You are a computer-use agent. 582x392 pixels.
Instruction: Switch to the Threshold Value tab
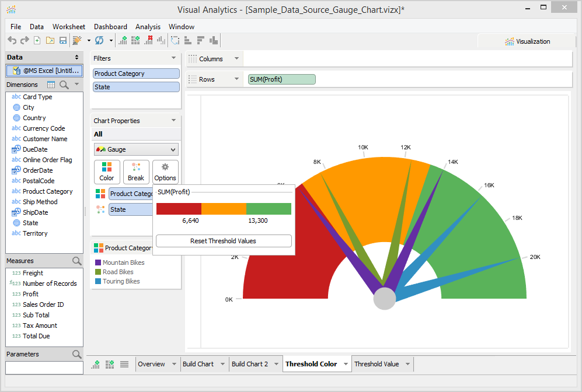click(x=377, y=364)
